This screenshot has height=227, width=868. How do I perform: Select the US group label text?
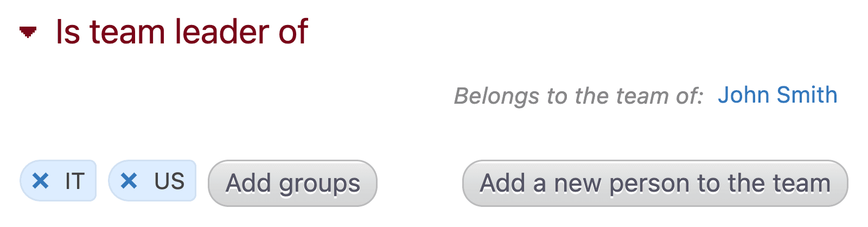click(169, 181)
